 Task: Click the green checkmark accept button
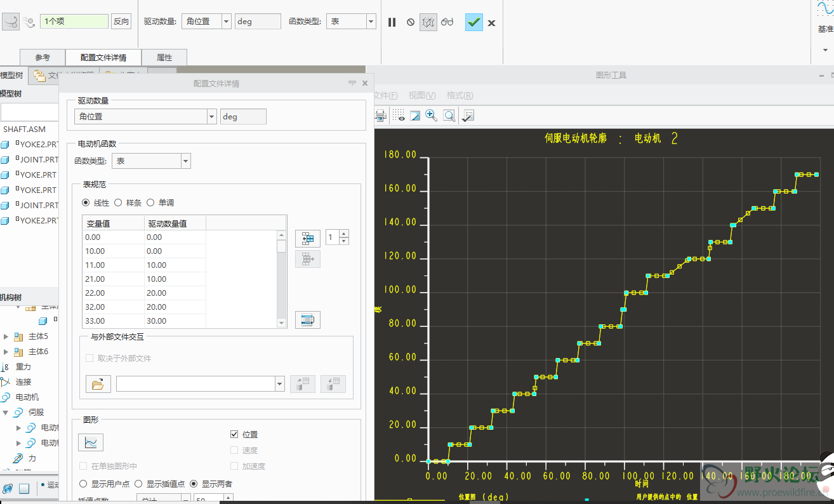(473, 22)
